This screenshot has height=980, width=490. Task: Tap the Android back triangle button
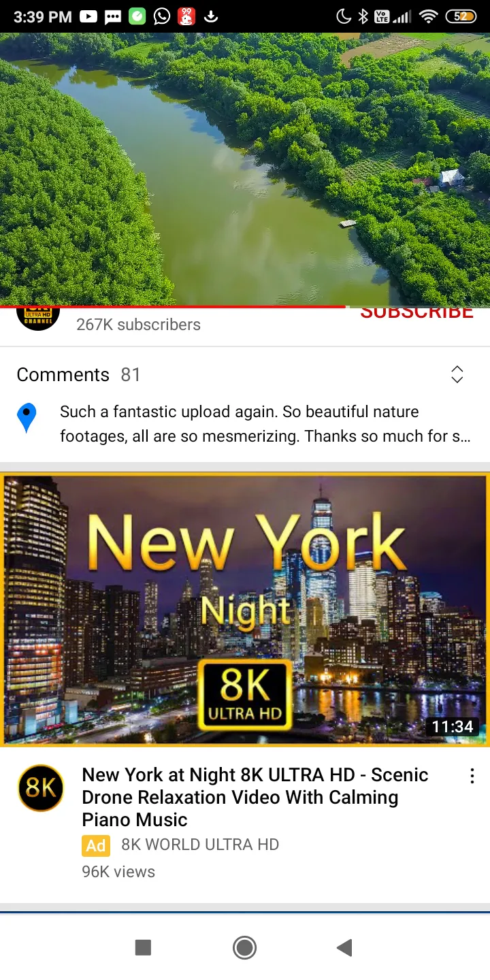[x=345, y=947]
